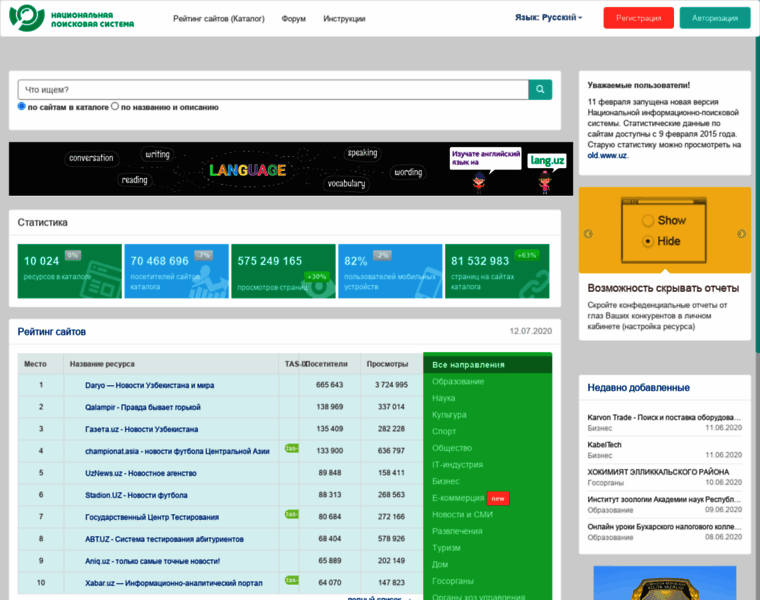Select the Развлечения category

[x=457, y=531]
